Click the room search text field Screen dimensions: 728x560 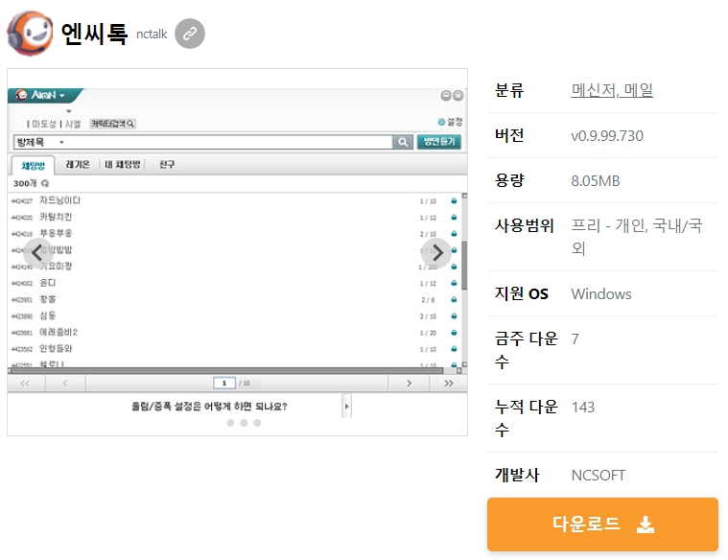point(231,142)
